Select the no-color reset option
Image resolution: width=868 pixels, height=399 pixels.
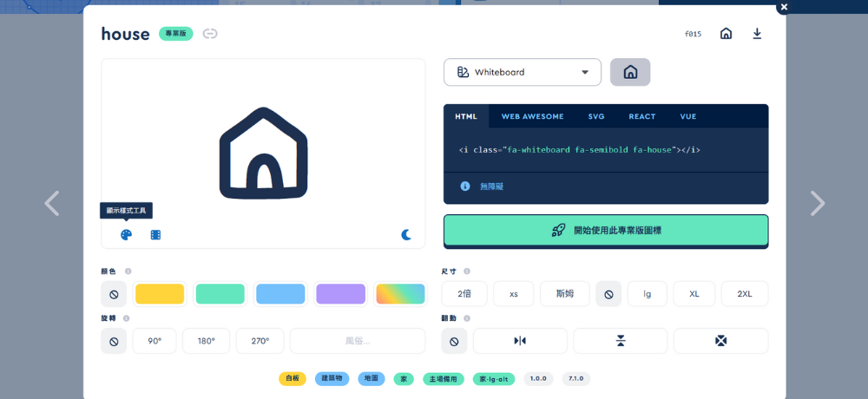coord(114,294)
